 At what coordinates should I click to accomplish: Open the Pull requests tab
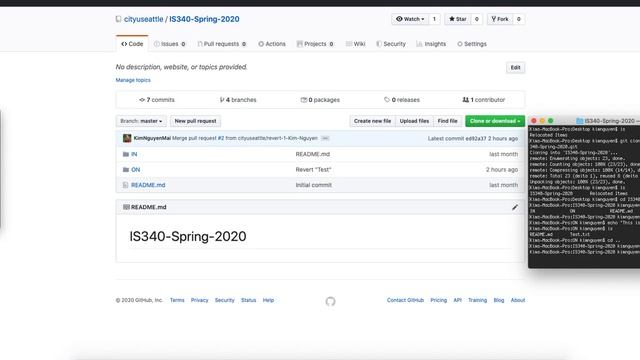point(222,44)
